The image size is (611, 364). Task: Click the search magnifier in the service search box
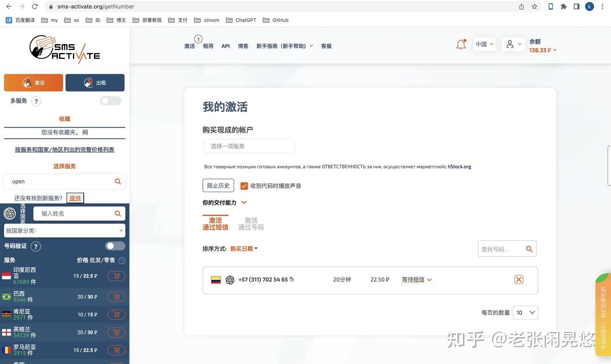[118, 181]
